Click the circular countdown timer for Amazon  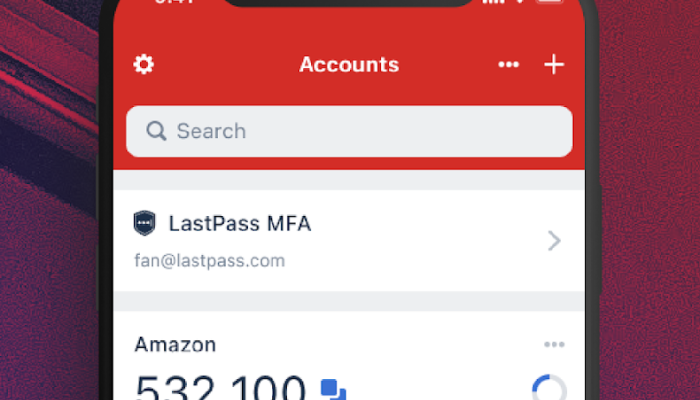550,388
